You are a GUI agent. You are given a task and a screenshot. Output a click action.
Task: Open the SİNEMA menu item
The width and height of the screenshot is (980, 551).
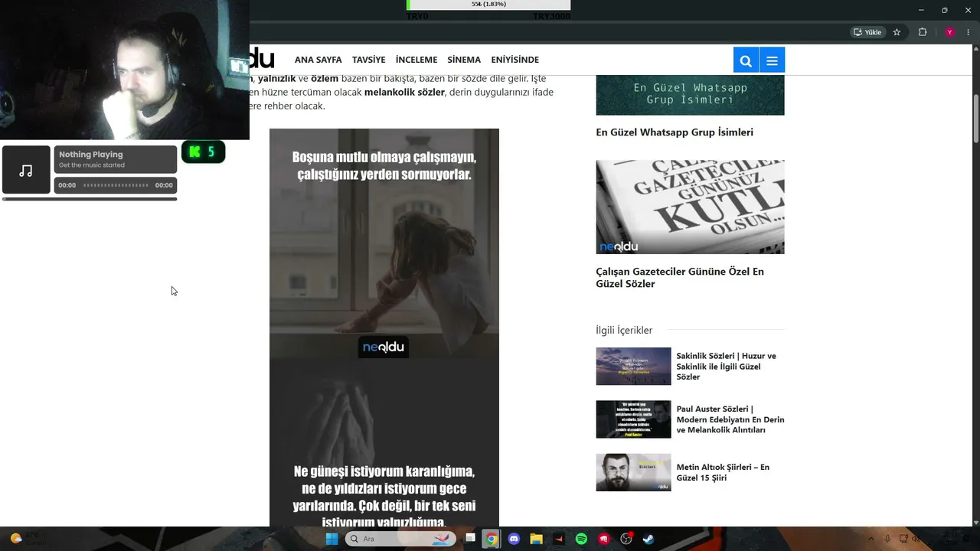464,60
